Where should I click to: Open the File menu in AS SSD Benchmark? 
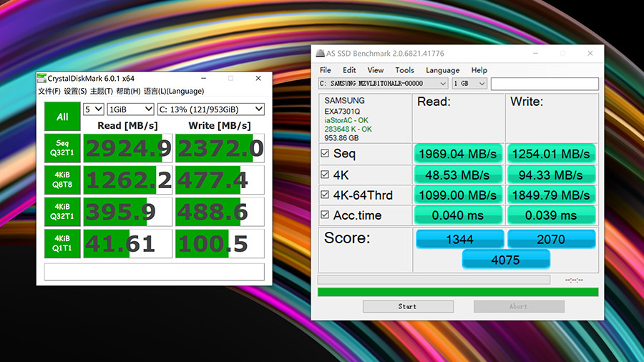point(326,70)
